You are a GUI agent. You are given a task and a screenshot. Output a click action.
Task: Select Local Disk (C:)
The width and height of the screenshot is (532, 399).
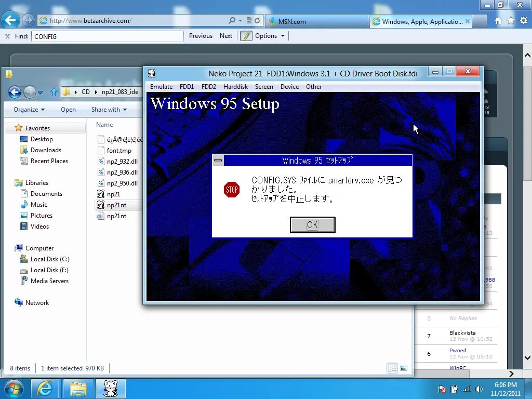click(50, 259)
